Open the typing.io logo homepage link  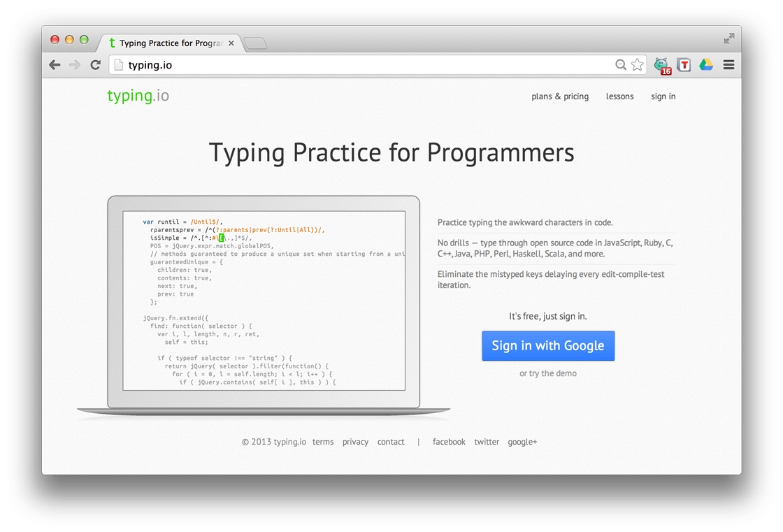point(138,96)
